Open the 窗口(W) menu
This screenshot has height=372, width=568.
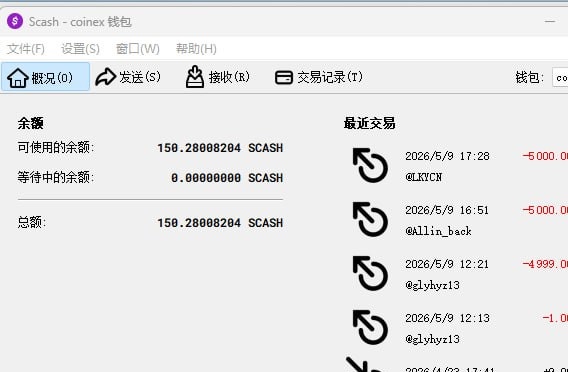pos(138,49)
